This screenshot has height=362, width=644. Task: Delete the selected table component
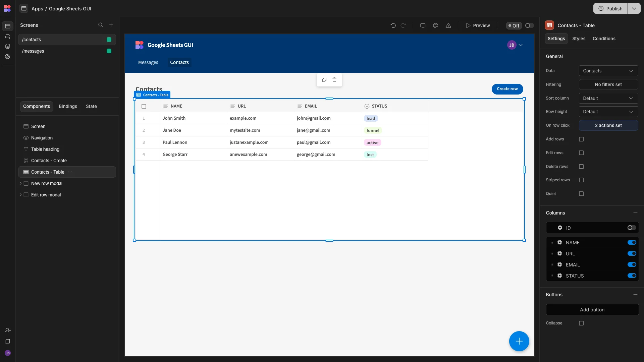click(x=334, y=80)
